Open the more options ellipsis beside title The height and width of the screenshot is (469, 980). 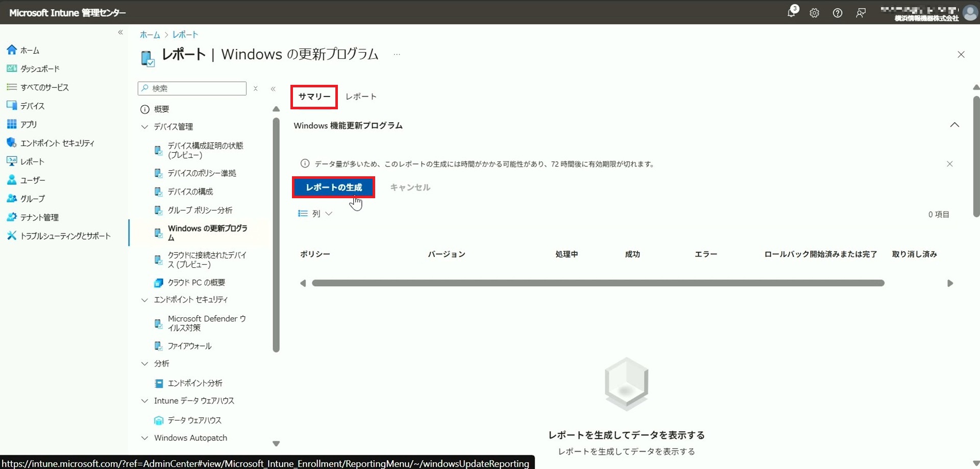coord(397,54)
